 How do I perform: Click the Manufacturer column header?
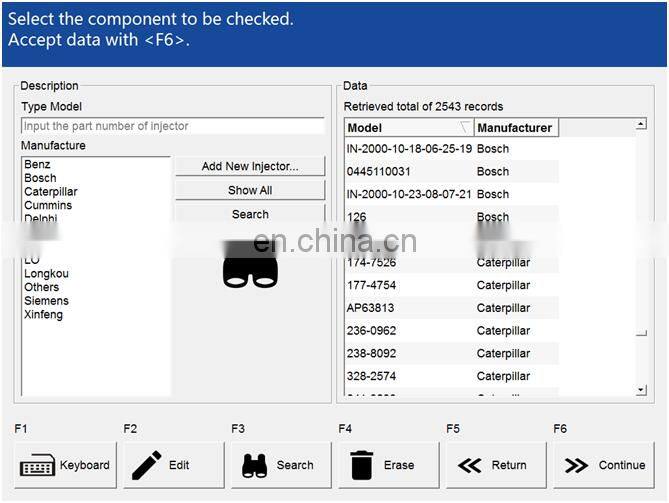514,128
